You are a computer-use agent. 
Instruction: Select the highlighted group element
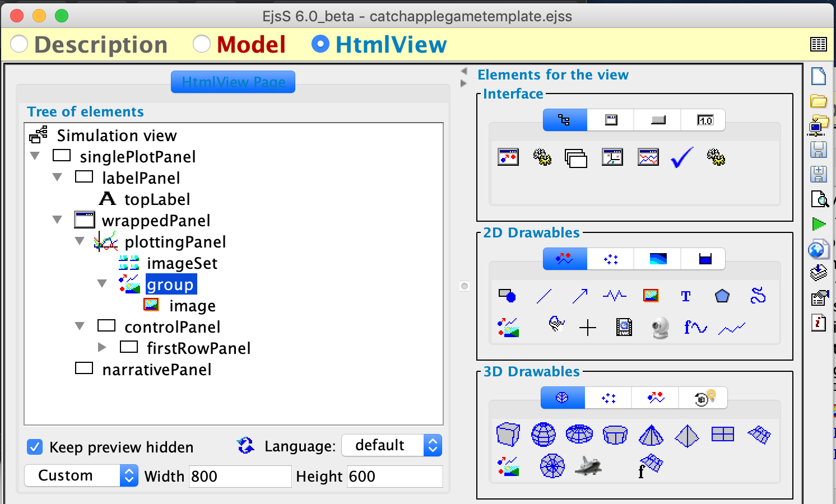(x=171, y=284)
